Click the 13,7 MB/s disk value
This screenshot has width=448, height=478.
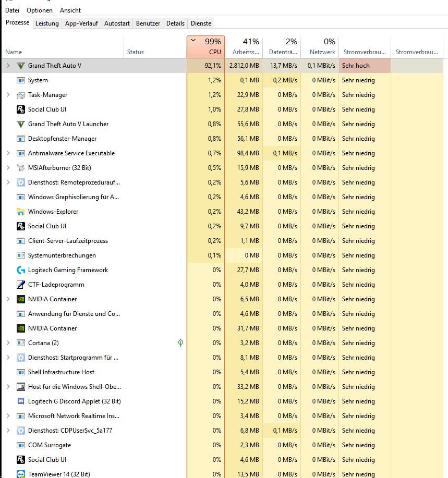click(284, 66)
